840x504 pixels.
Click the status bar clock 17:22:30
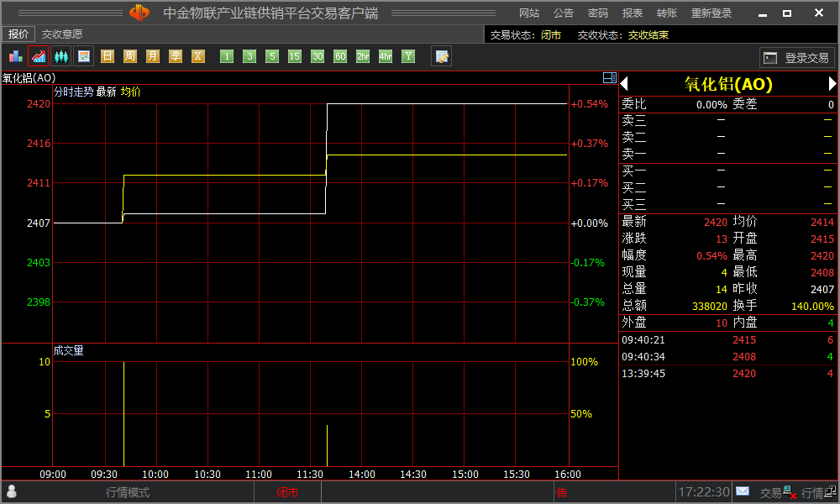pos(704,491)
